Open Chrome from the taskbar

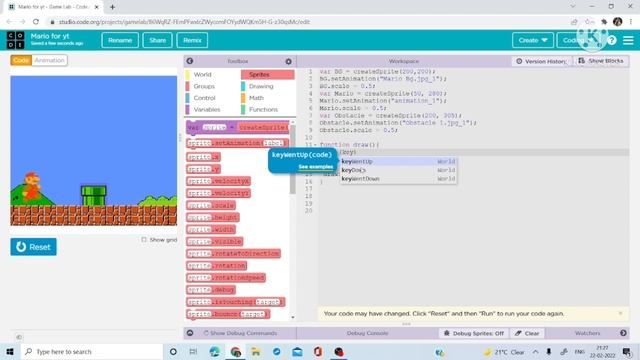tap(236, 351)
